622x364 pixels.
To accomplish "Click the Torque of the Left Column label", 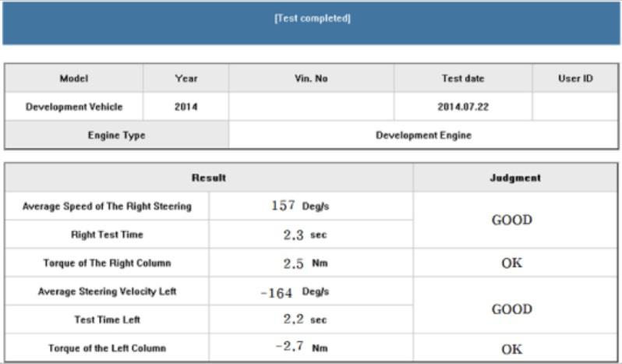I will pyautogui.click(x=107, y=348).
